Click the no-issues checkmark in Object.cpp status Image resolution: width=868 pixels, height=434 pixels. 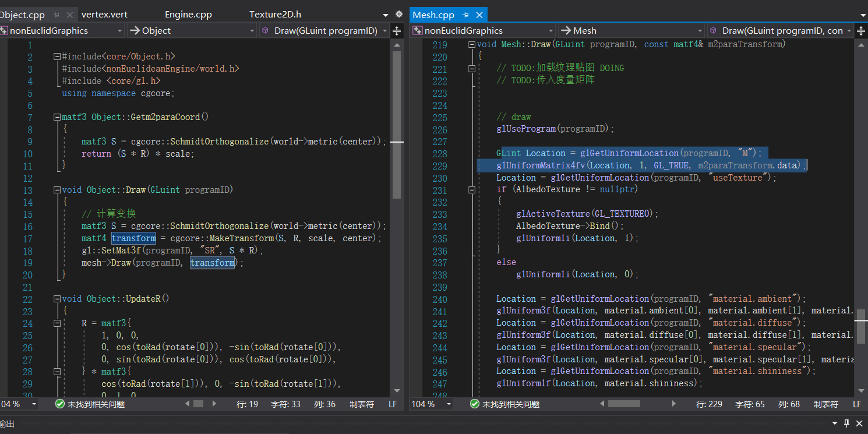[59, 404]
